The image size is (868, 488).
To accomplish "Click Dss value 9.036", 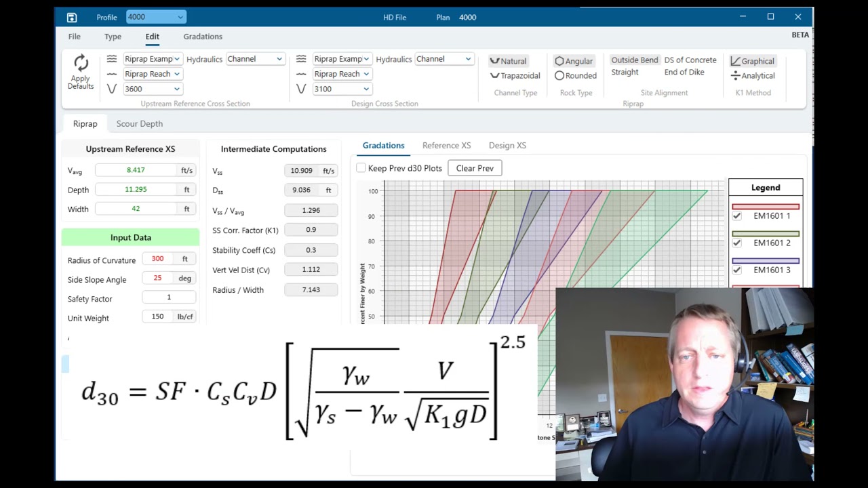I will [x=302, y=190].
